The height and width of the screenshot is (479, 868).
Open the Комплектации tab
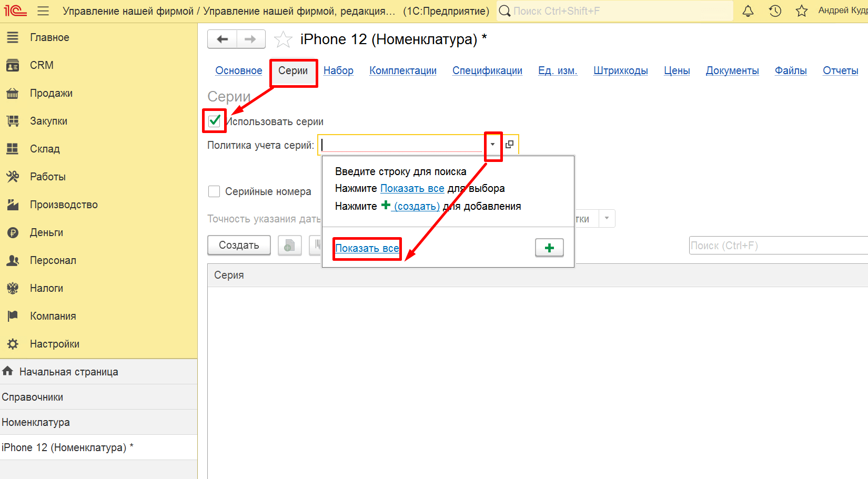[x=403, y=70]
